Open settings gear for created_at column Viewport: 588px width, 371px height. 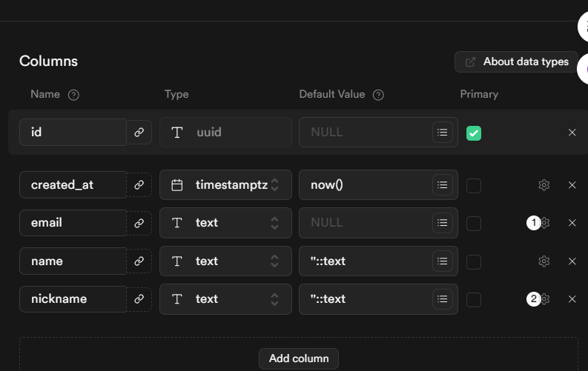point(544,185)
